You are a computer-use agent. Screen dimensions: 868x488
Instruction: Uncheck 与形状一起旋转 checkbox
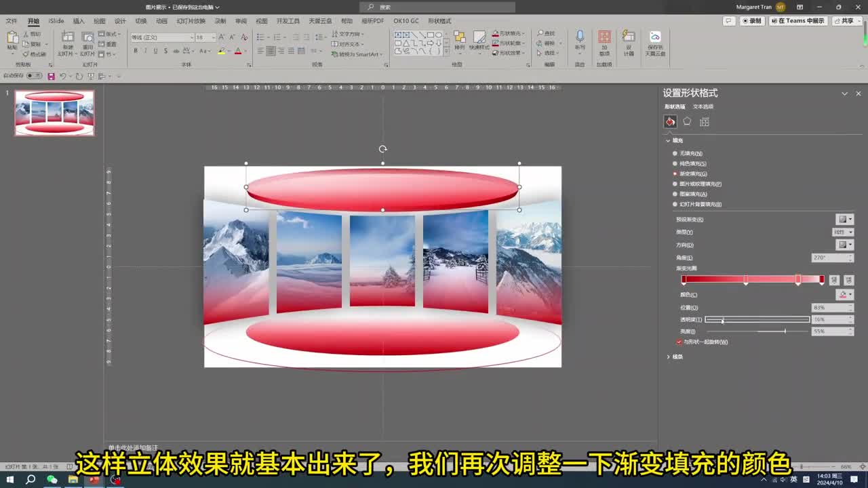point(679,342)
